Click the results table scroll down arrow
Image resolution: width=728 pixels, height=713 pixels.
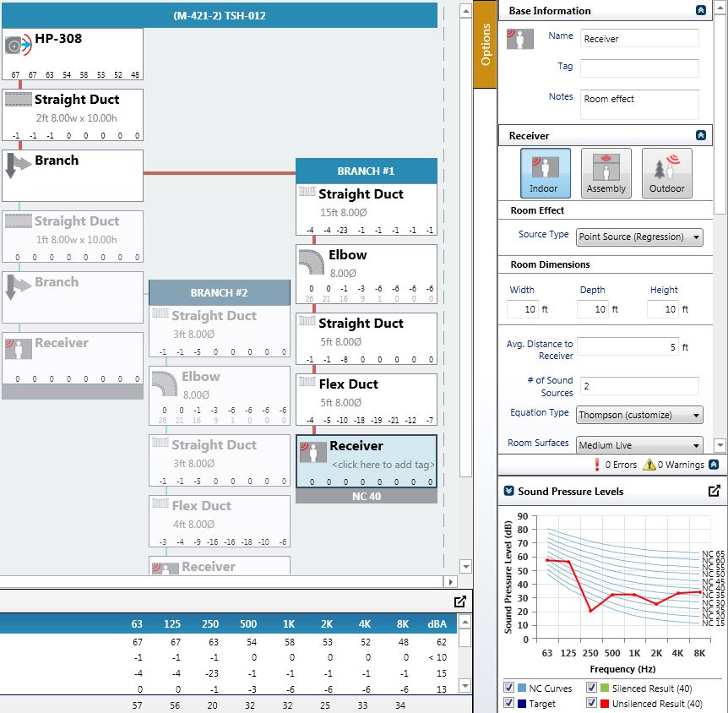465,685
